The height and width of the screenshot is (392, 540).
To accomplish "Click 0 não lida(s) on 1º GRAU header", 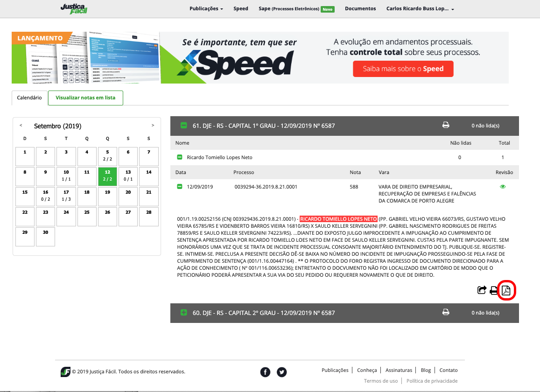I will (x=485, y=126).
